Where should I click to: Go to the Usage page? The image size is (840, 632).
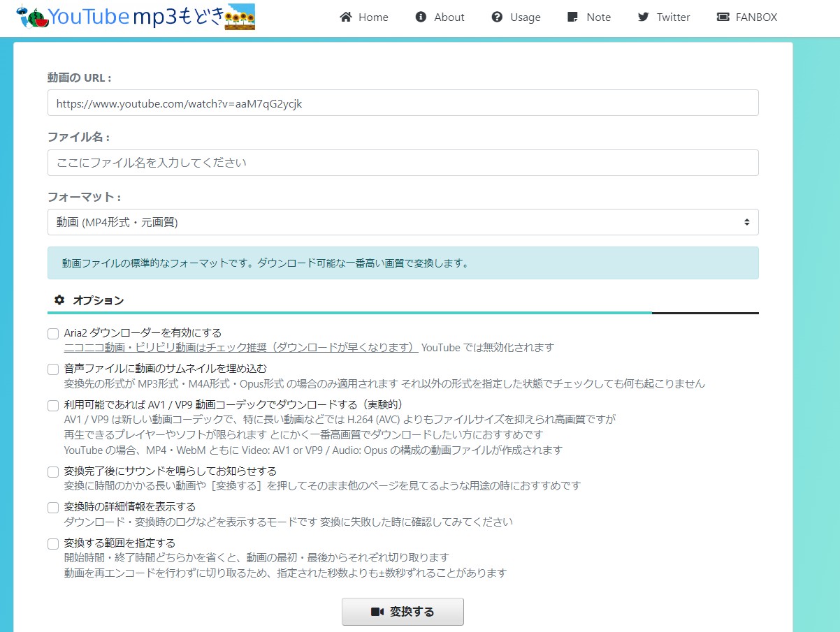(x=516, y=17)
